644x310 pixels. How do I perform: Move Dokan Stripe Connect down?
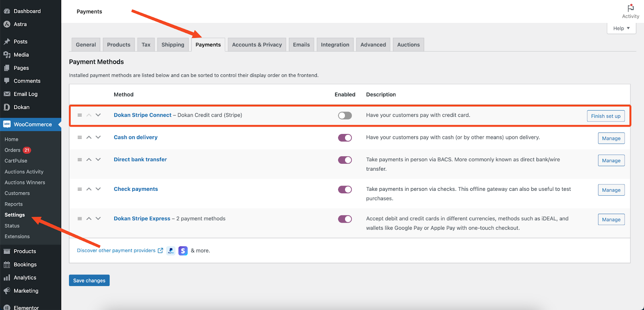coord(98,115)
